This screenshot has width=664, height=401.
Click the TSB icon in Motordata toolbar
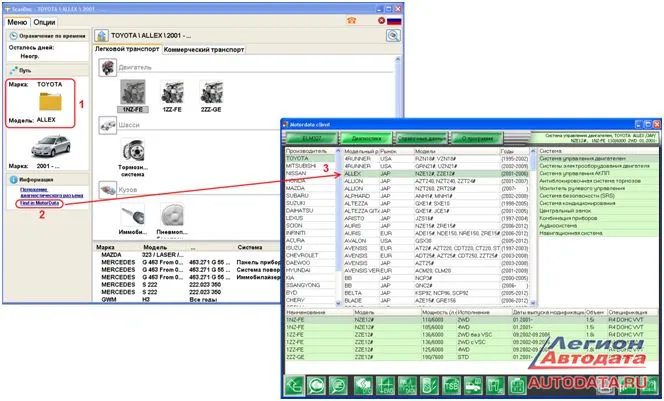[451, 385]
